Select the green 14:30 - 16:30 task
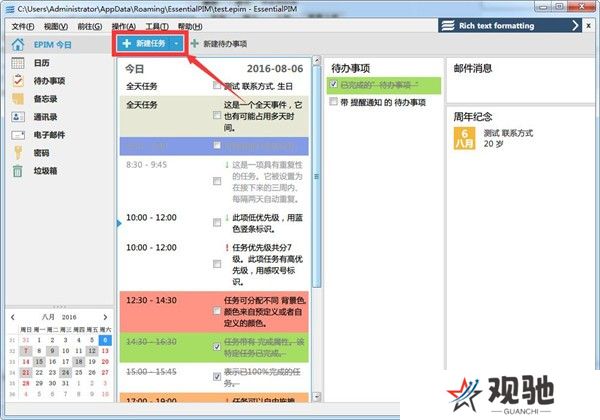This screenshot has height=420, width=600. click(x=214, y=347)
